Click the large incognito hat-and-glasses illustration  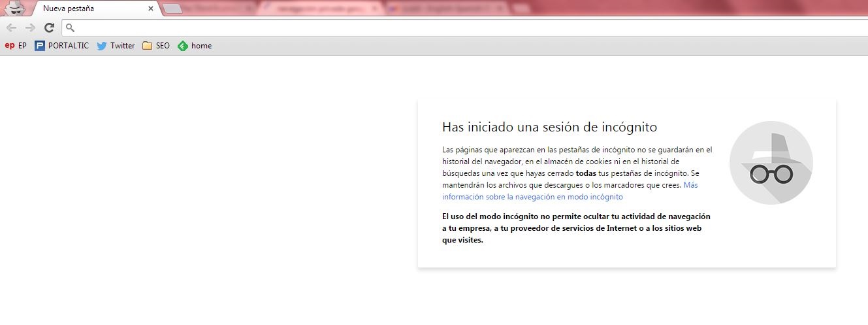(x=771, y=163)
